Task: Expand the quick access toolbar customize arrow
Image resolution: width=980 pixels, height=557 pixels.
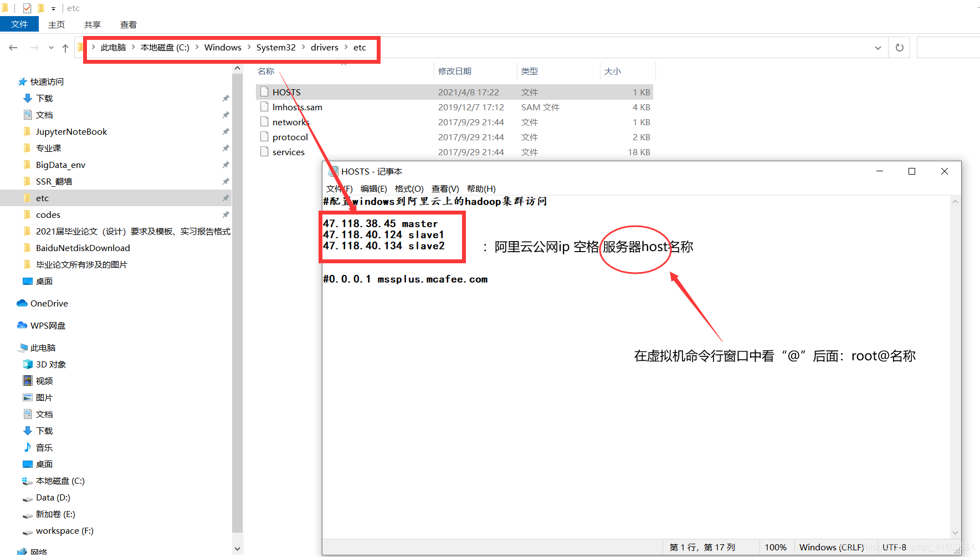Action: coord(53,8)
